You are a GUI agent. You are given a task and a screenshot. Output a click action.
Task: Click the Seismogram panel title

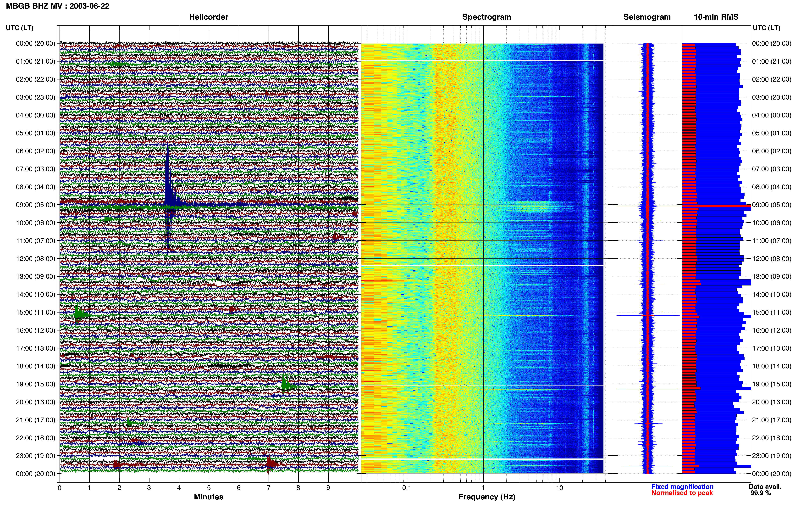coord(647,17)
